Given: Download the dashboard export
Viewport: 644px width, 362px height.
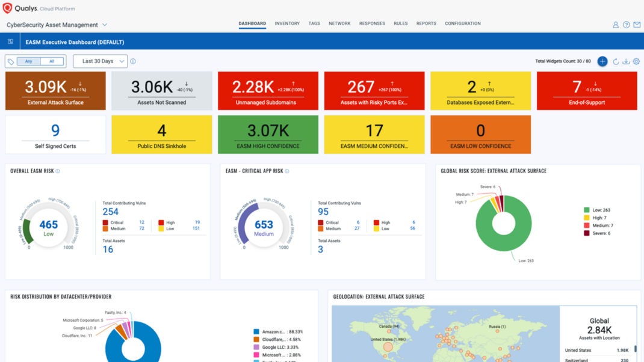Looking at the screenshot, I should 626,61.
